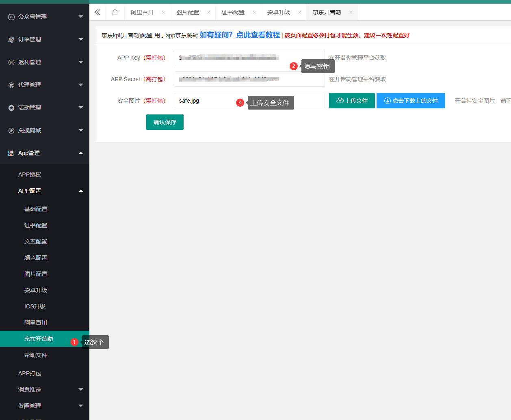Expand the 公众号管理 menu arrow
511x420 pixels.
coord(81,17)
